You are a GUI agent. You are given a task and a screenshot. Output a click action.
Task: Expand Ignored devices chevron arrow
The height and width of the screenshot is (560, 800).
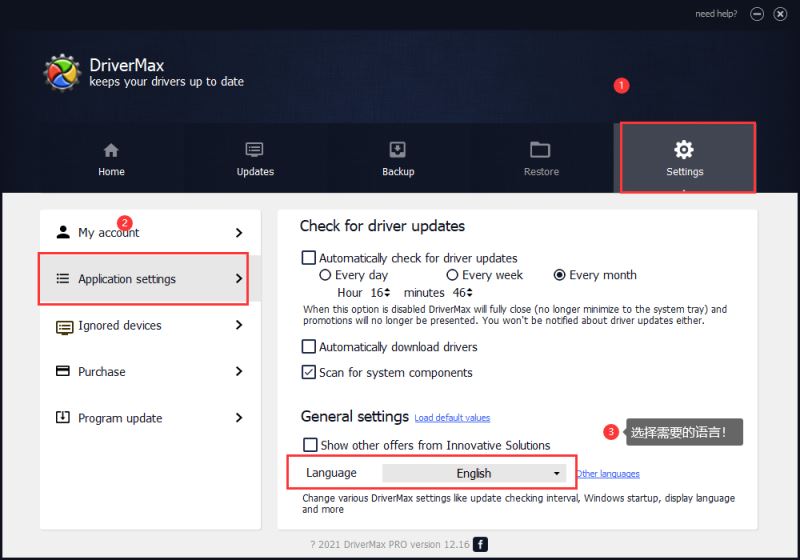(x=239, y=325)
